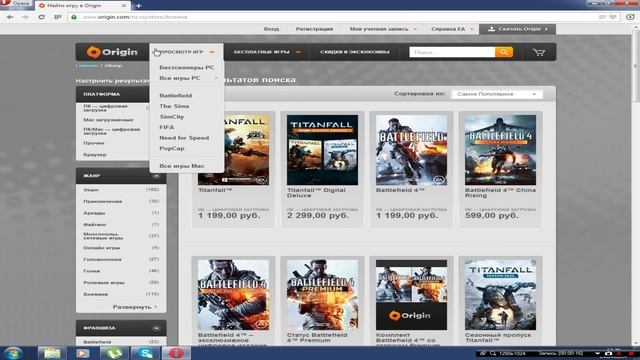Click the Origin logo

point(112,52)
